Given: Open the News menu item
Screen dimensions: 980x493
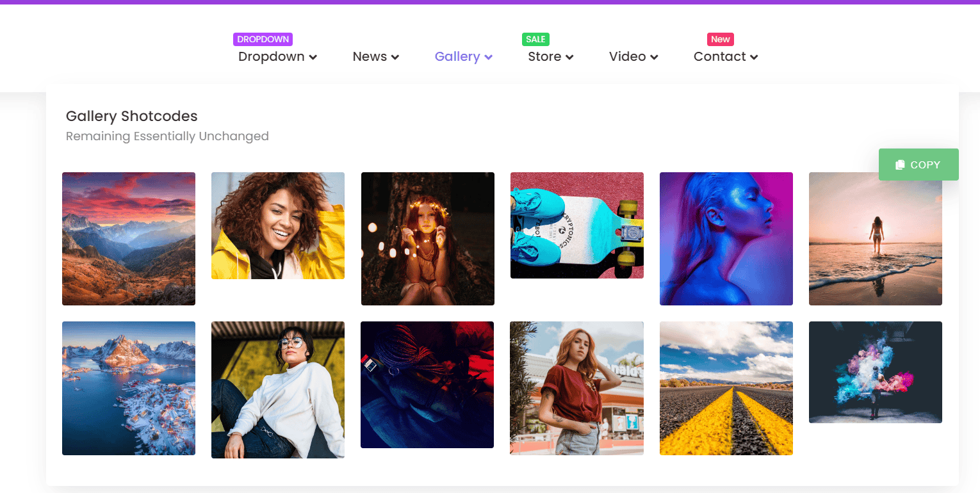Looking at the screenshot, I should 370,56.
